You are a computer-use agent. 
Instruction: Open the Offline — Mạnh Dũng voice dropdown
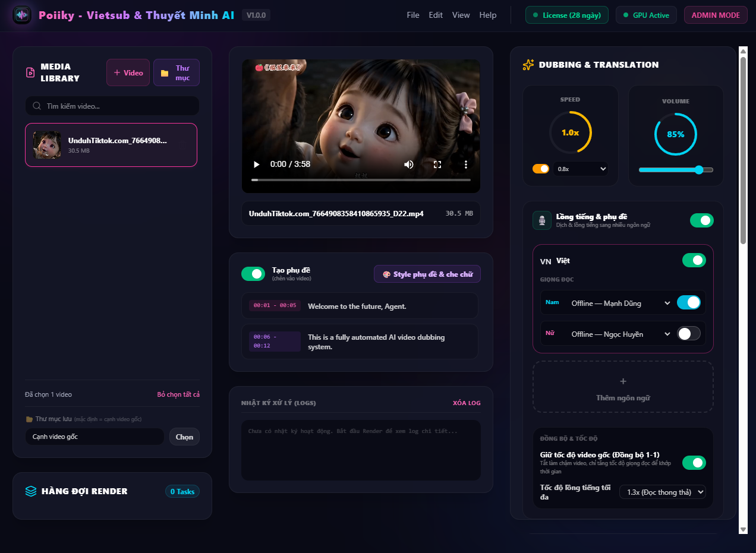(620, 303)
